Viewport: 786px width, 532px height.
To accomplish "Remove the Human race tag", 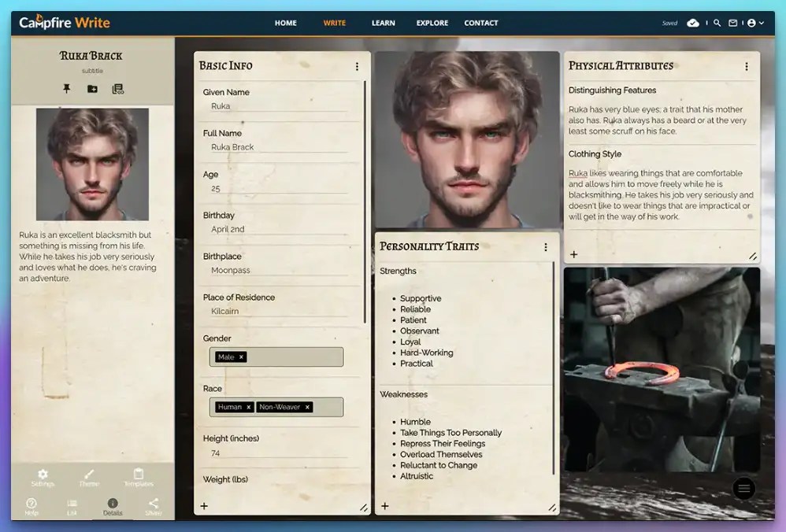I will [x=249, y=408].
